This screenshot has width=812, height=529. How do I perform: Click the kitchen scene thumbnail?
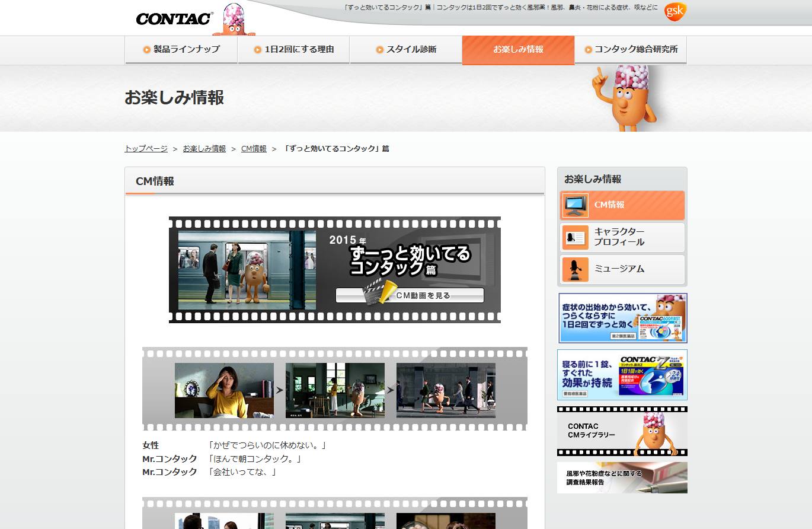[x=335, y=390]
